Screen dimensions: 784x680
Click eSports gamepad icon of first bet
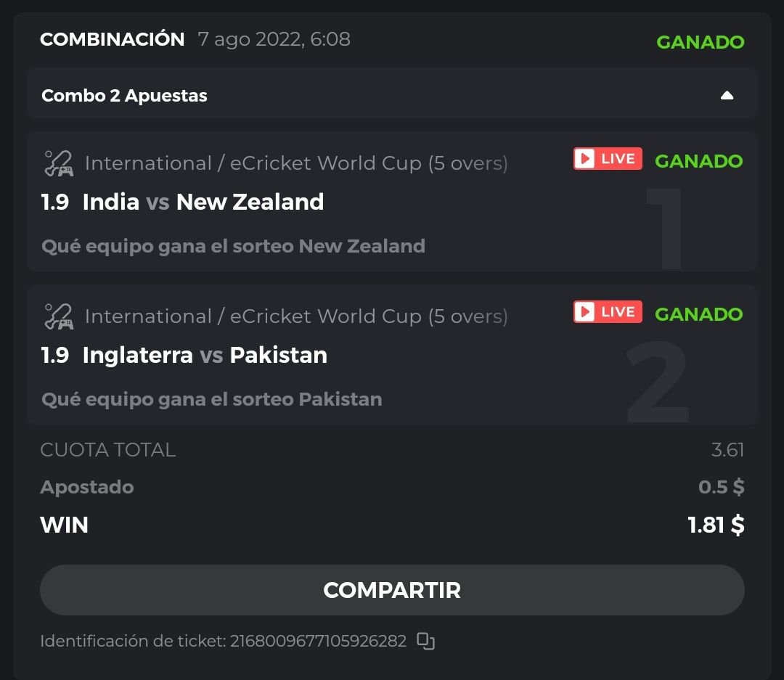[59, 163]
